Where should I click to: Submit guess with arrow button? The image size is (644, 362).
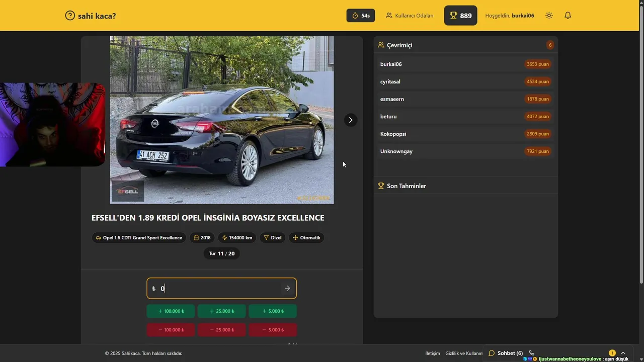coord(287,288)
